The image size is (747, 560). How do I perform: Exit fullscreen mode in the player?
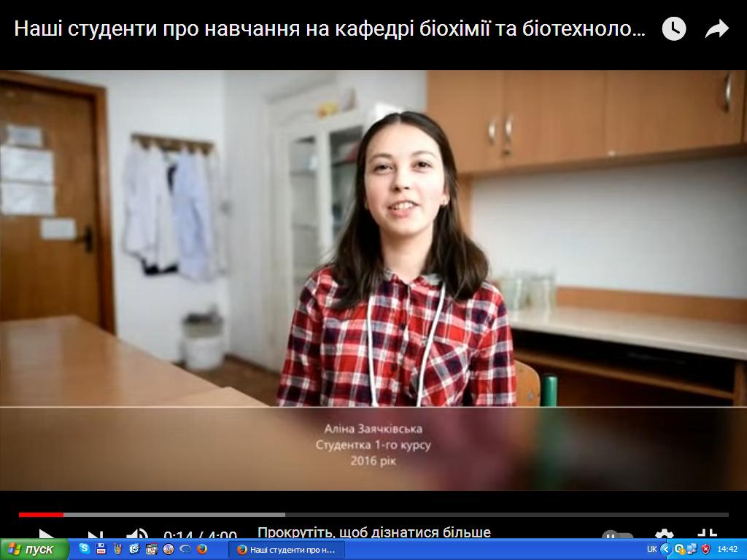(x=707, y=534)
